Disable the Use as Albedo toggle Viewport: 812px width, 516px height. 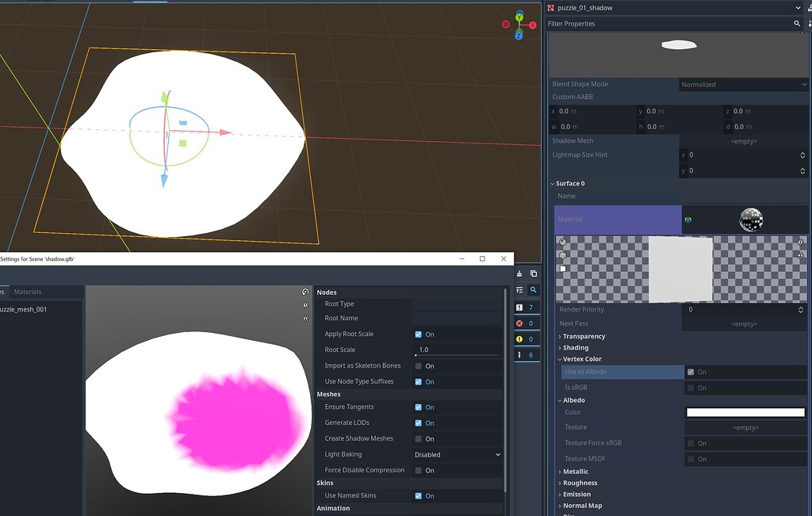pos(692,371)
